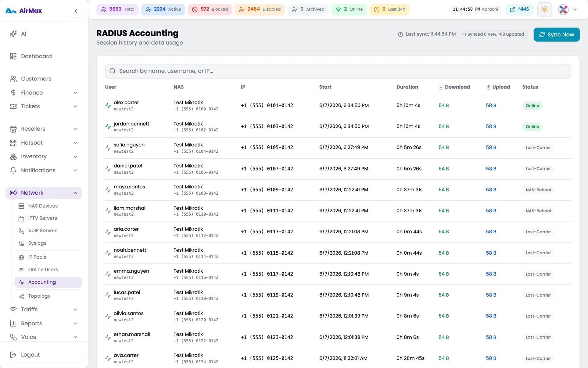Open IP Pools submenu item
588x368 pixels.
pyautogui.click(x=48, y=257)
